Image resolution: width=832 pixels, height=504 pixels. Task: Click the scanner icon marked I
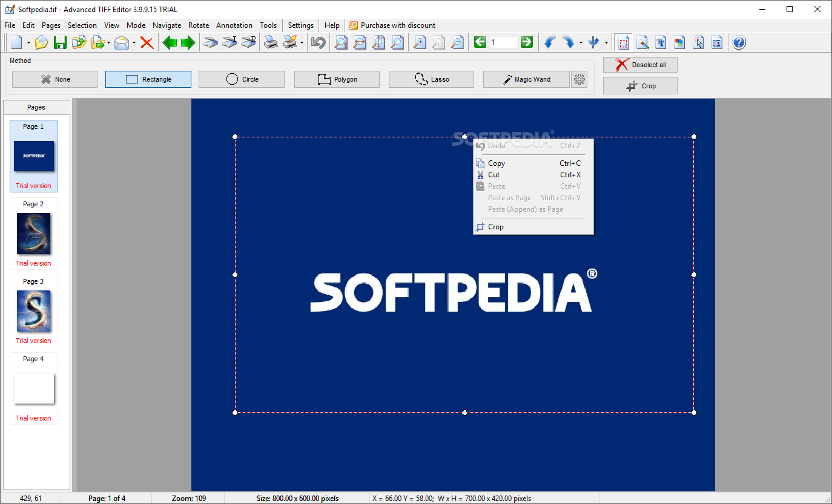(229, 42)
